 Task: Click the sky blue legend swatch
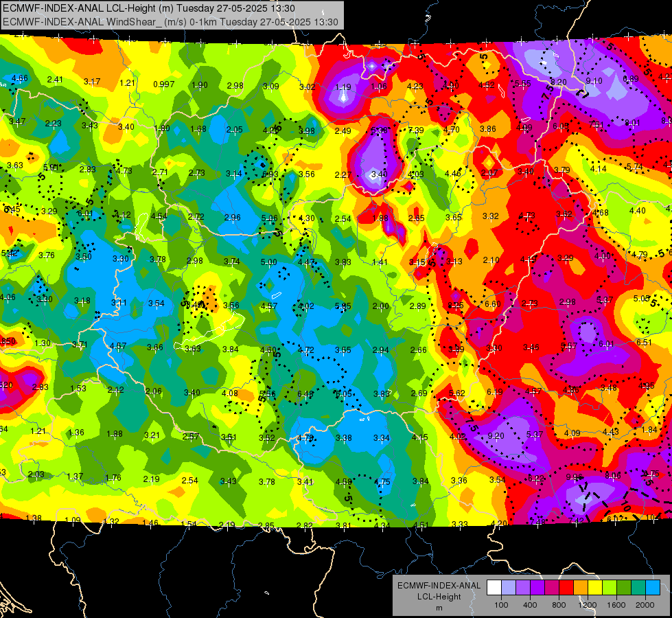(652, 587)
